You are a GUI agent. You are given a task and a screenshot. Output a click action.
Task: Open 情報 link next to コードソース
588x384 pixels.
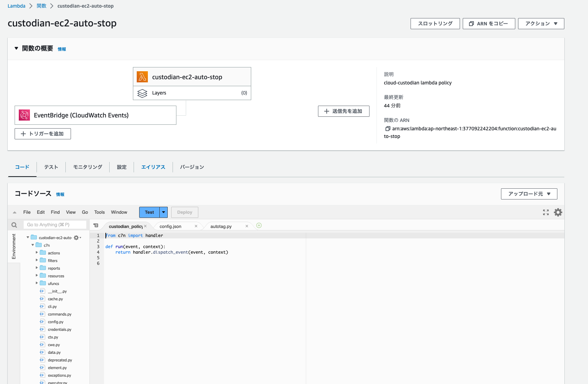[60, 195]
